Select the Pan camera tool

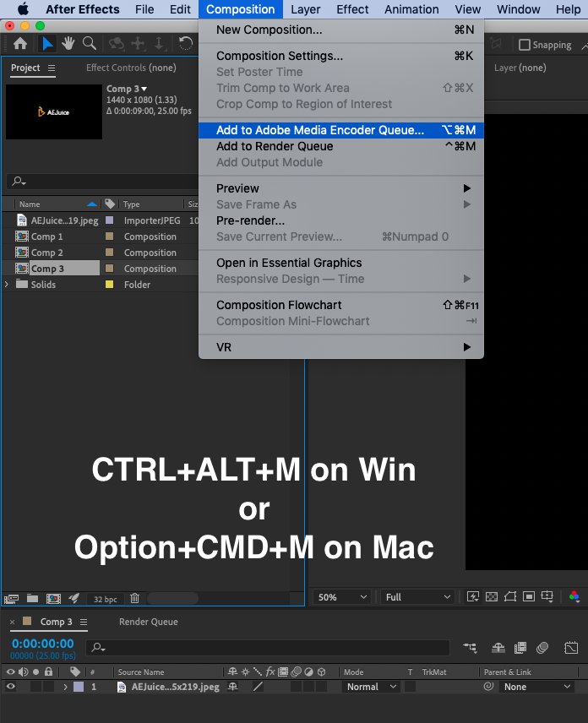pyautogui.click(x=138, y=44)
